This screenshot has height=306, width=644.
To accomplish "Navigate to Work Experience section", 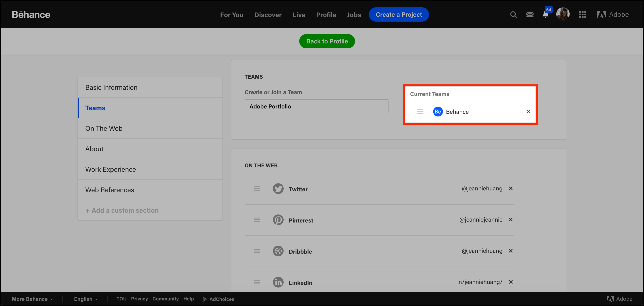I will point(110,169).
